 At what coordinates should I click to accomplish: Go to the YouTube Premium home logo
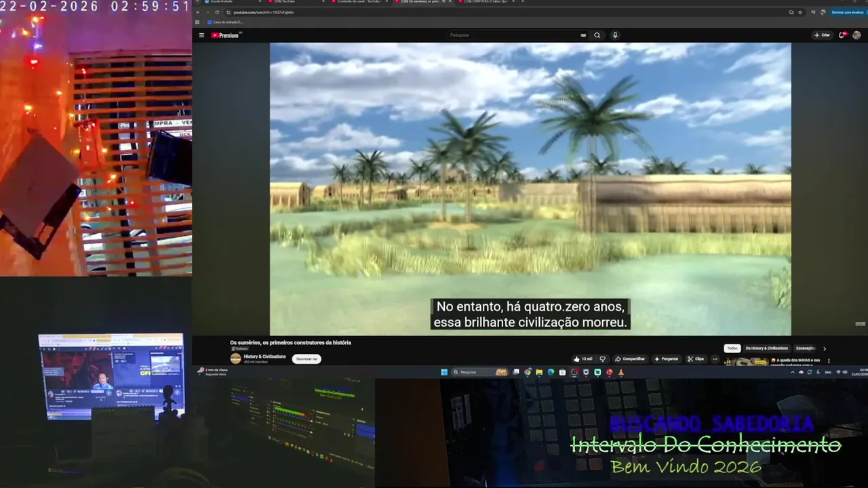coord(226,35)
